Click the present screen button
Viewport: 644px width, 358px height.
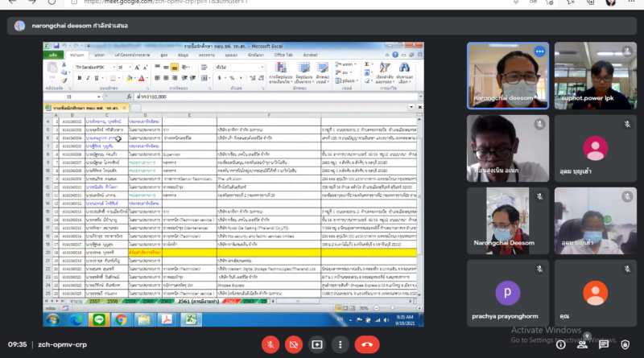[317, 344]
